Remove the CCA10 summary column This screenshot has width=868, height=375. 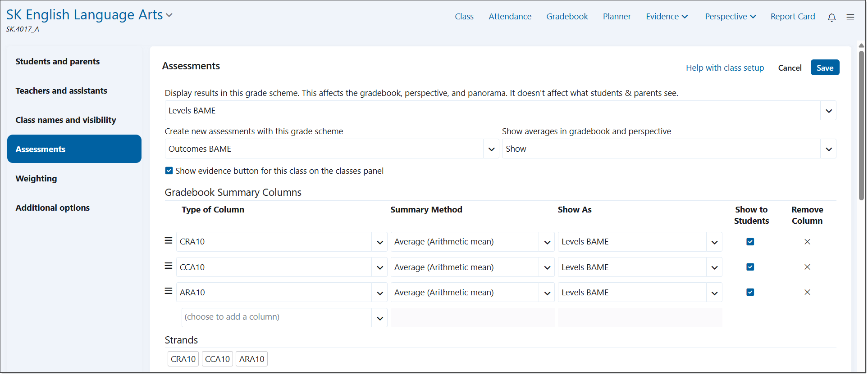(x=807, y=267)
